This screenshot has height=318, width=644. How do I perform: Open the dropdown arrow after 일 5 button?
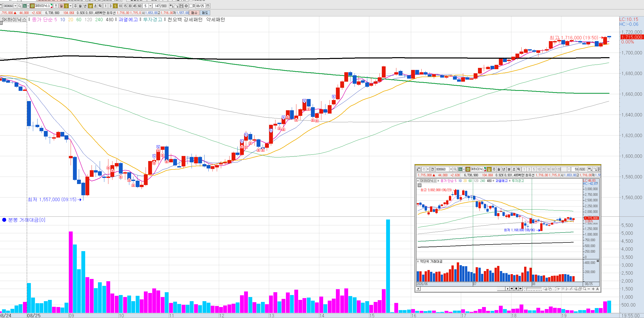coord(70,6)
